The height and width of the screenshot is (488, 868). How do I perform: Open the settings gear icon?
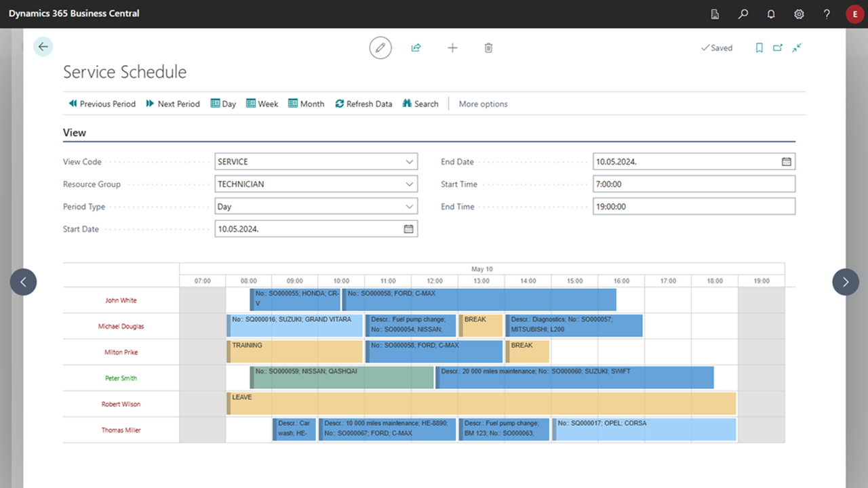pos(799,14)
